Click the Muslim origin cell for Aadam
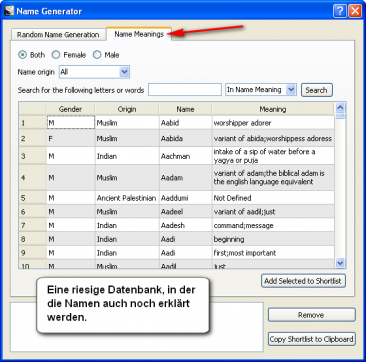 [x=127, y=178]
